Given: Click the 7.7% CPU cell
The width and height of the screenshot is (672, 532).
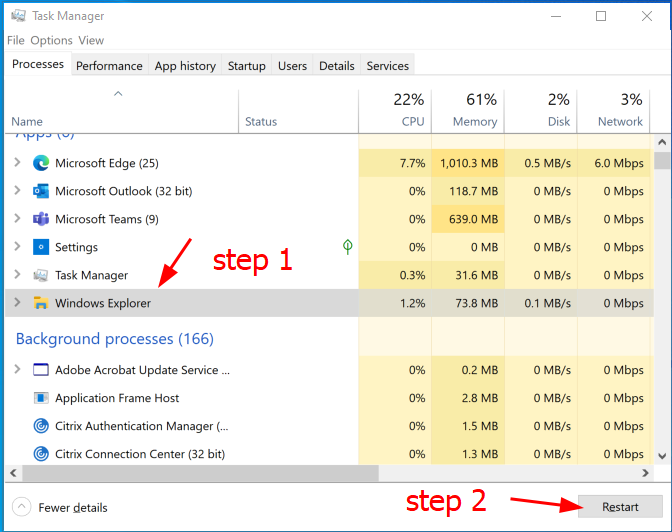Looking at the screenshot, I should pyautogui.click(x=395, y=163).
